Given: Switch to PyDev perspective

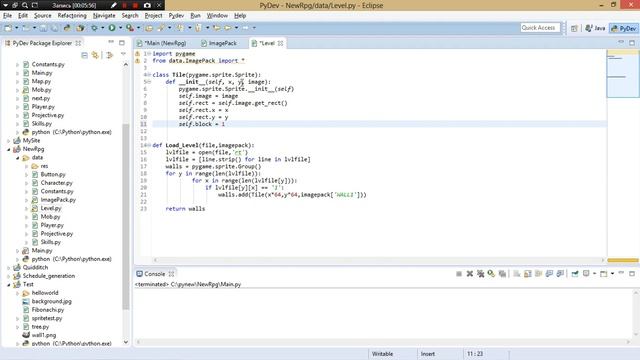Looking at the screenshot, I should [623, 28].
